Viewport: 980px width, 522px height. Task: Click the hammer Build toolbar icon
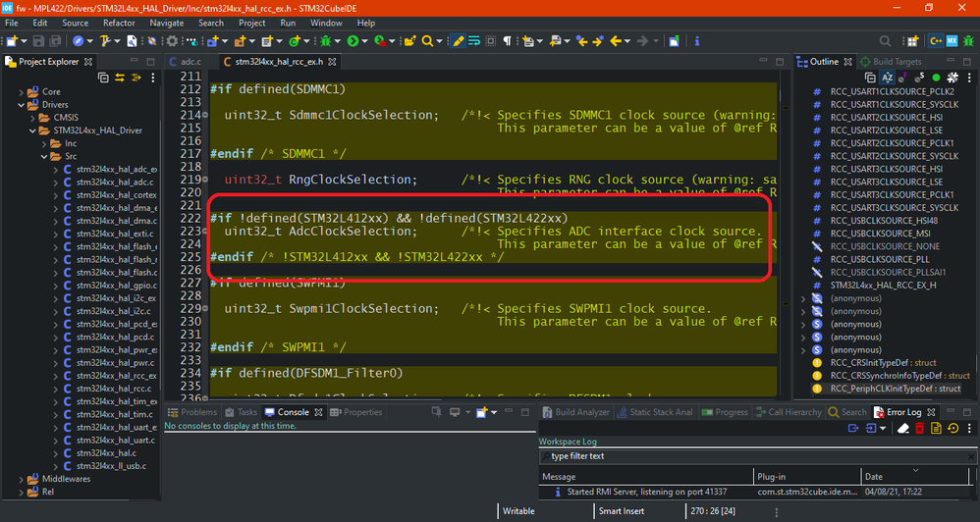tap(105, 41)
